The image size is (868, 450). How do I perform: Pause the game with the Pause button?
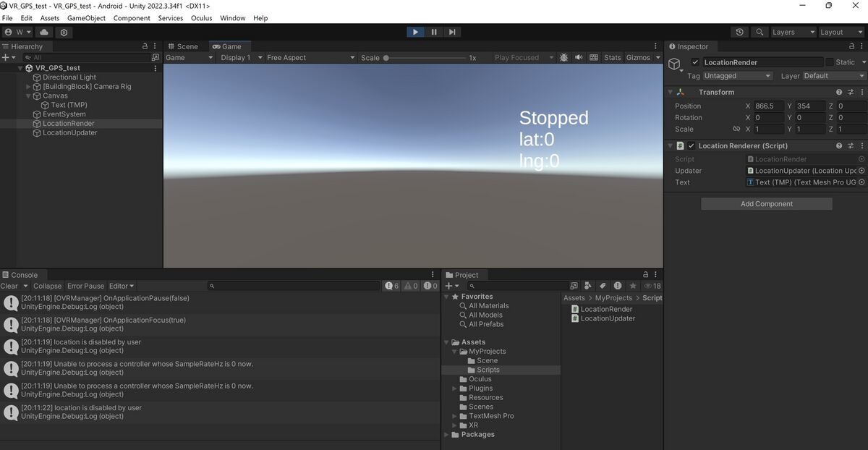tap(434, 32)
